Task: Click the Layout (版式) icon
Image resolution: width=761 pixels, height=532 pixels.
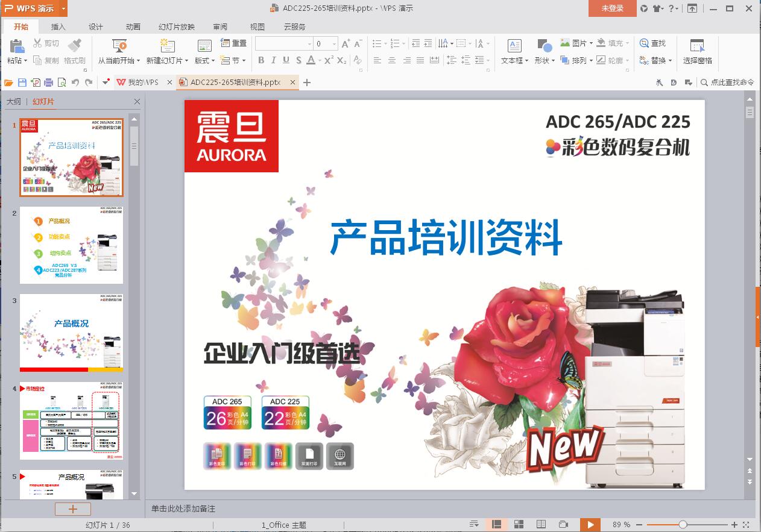Action: coord(205,46)
